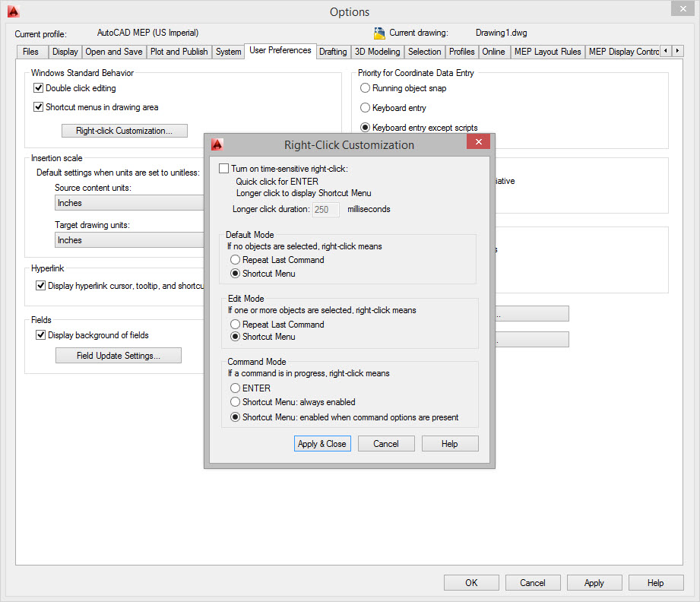Screen dimensions: 700x602
Task: Click OK in Options window
Action: [471, 583]
